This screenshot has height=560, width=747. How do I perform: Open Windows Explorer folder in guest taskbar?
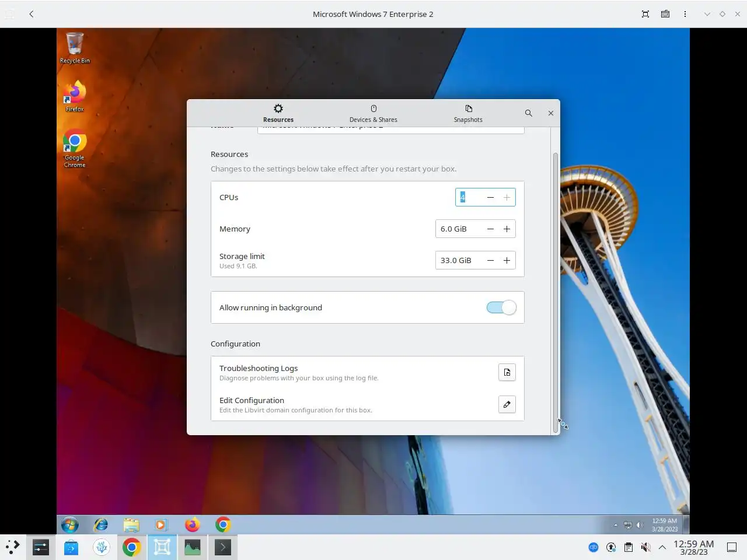coord(131,525)
